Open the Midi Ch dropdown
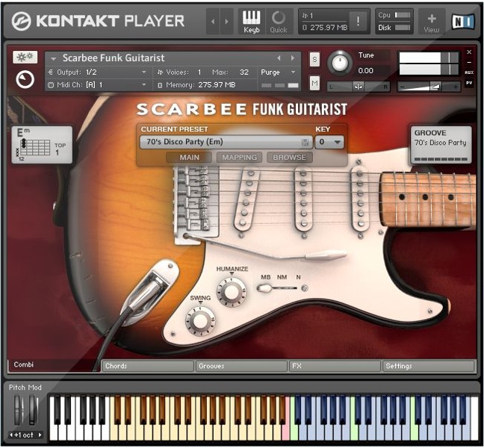484x448 pixels. [144, 84]
